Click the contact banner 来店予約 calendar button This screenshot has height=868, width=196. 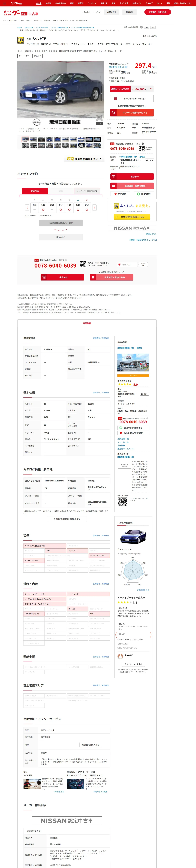[62, 277]
